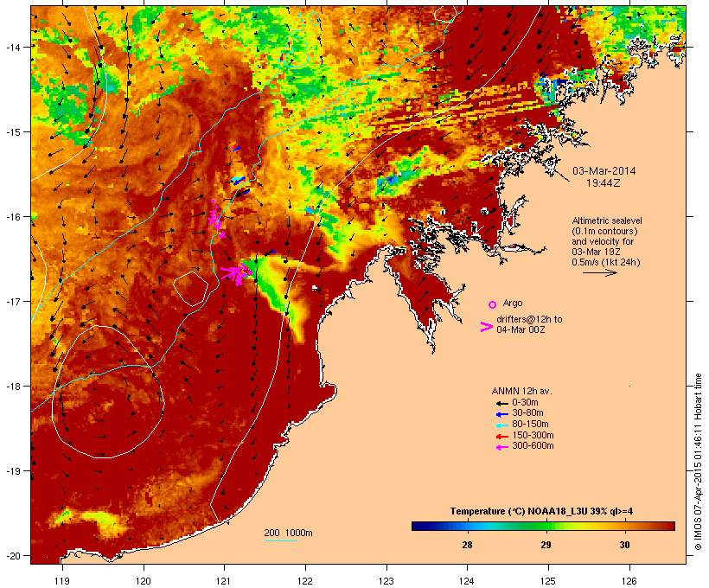709x588 pixels.
Task: Click the latitude label -18
Action: (12, 387)
